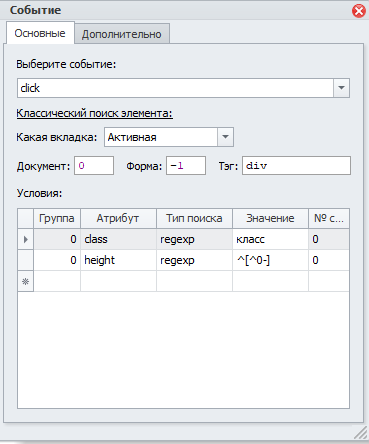Click the value cell with ^[^0-]
Image resolution: width=369 pixels, height=444 pixels.
pyautogui.click(x=270, y=260)
